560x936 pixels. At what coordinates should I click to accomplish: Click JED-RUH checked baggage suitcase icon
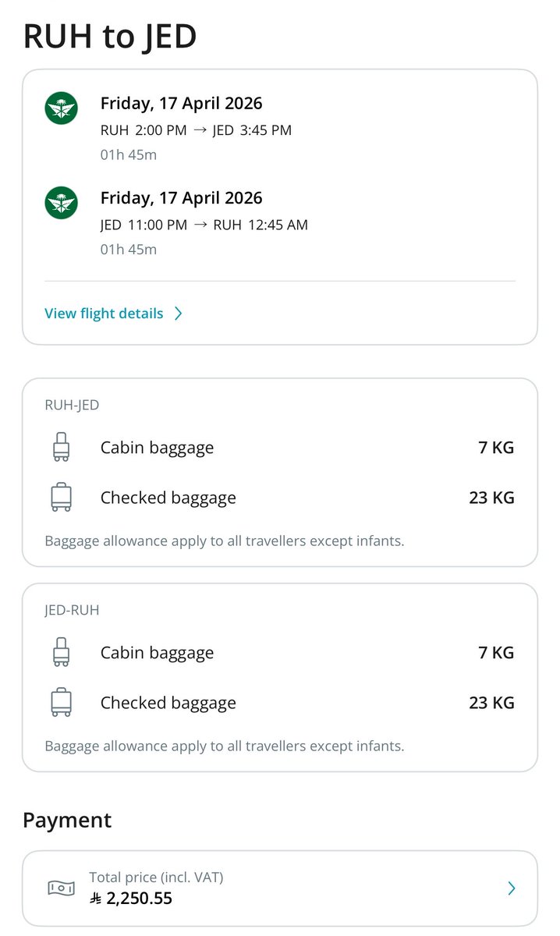(61, 702)
